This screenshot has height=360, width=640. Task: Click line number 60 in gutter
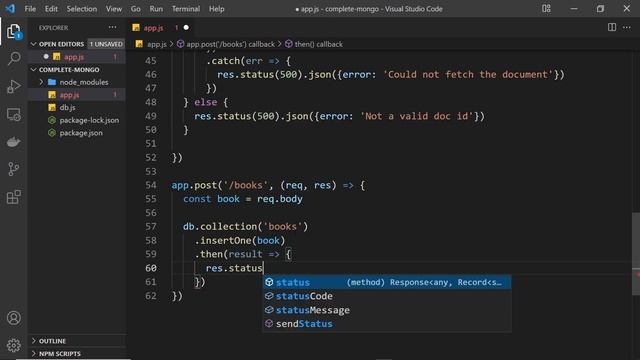(151, 268)
